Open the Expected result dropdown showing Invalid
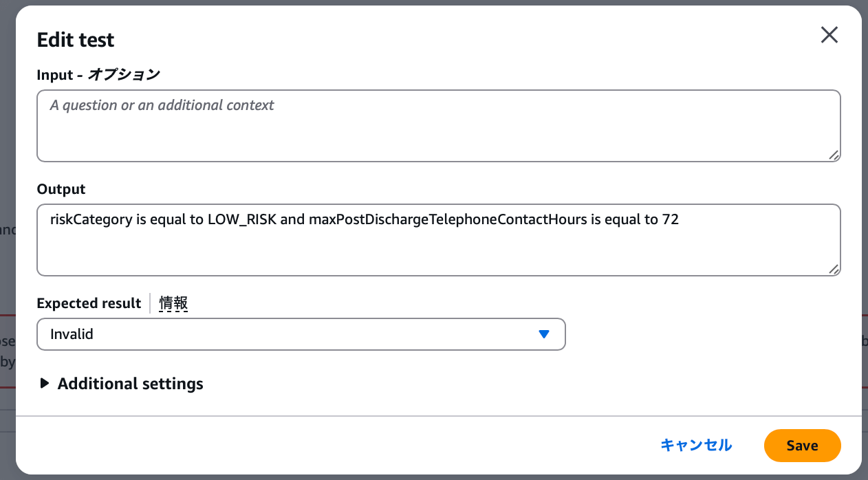Viewport: 868px width, 480px height. [x=301, y=334]
